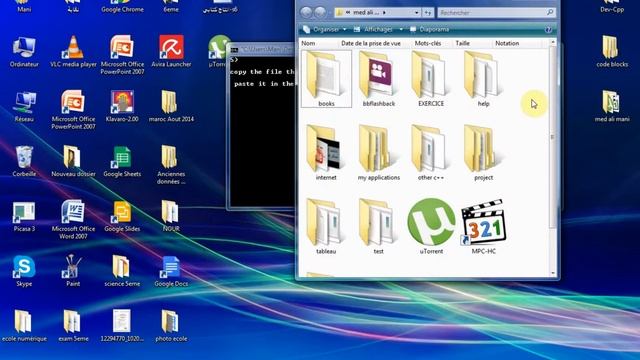This screenshot has height=360, width=640.
Task: Select maroc Aout 2014 folder
Action: coord(171,107)
